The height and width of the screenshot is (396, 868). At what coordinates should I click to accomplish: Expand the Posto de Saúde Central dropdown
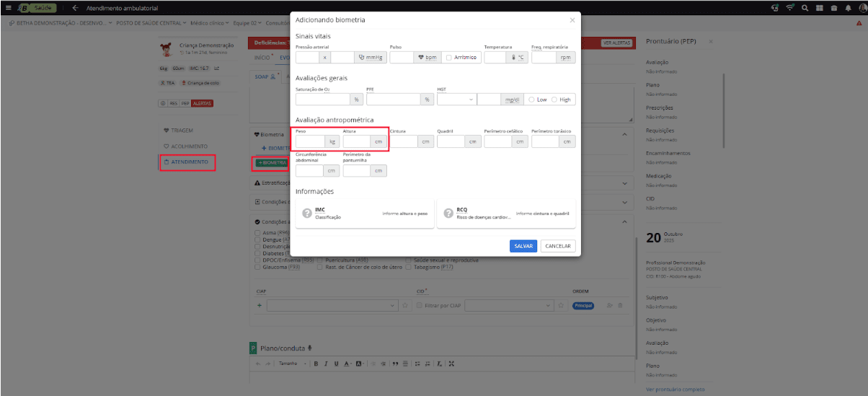pos(151,23)
